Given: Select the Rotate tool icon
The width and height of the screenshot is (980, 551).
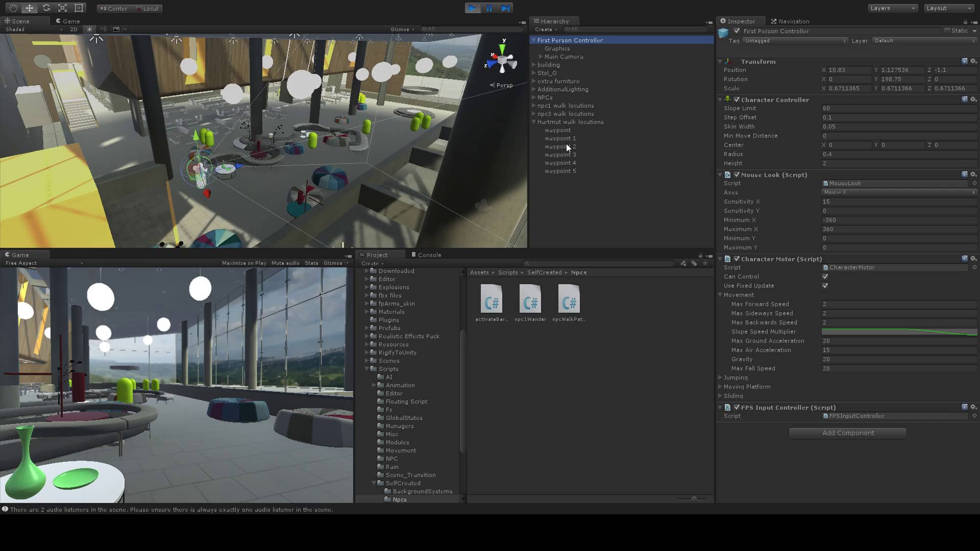Looking at the screenshot, I should tap(46, 8).
